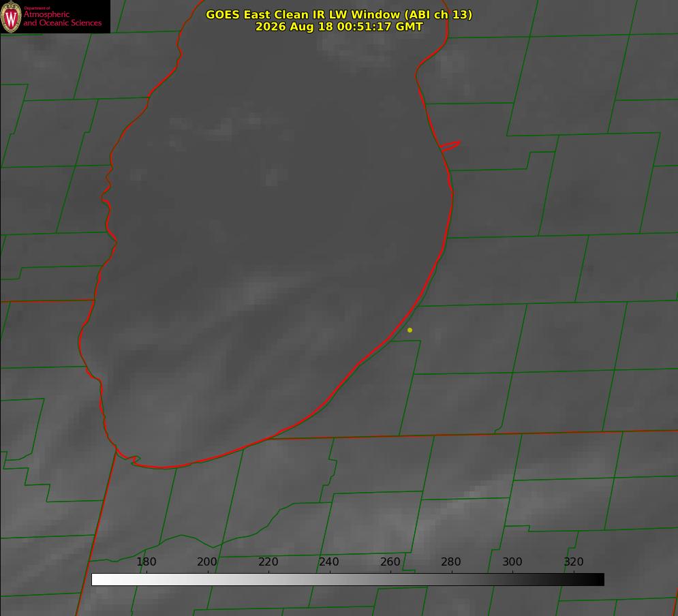Image resolution: width=678 pixels, height=616 pixels.
Task: Click the colorbar label 200
Action: [207, 561]
